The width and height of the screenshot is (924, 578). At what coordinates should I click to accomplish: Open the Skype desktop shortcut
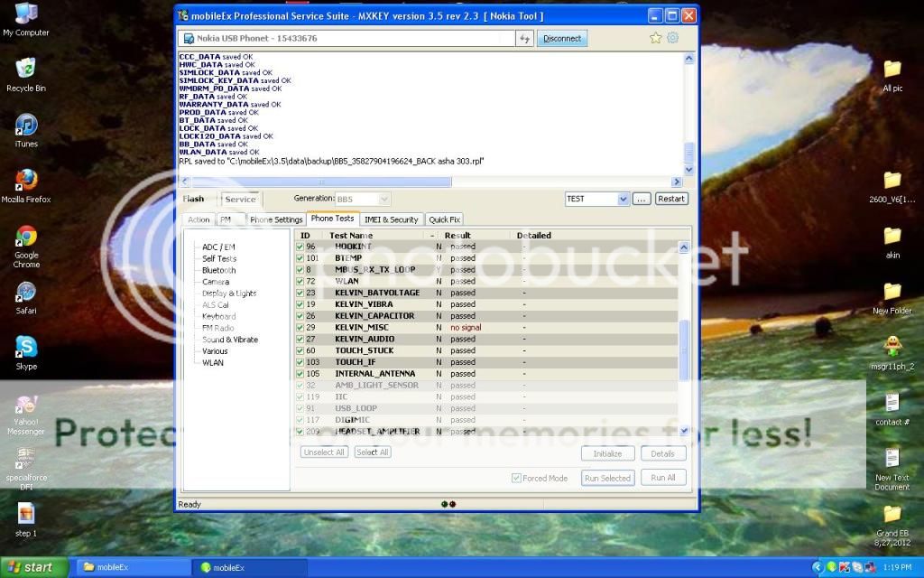tap(26, 347)
